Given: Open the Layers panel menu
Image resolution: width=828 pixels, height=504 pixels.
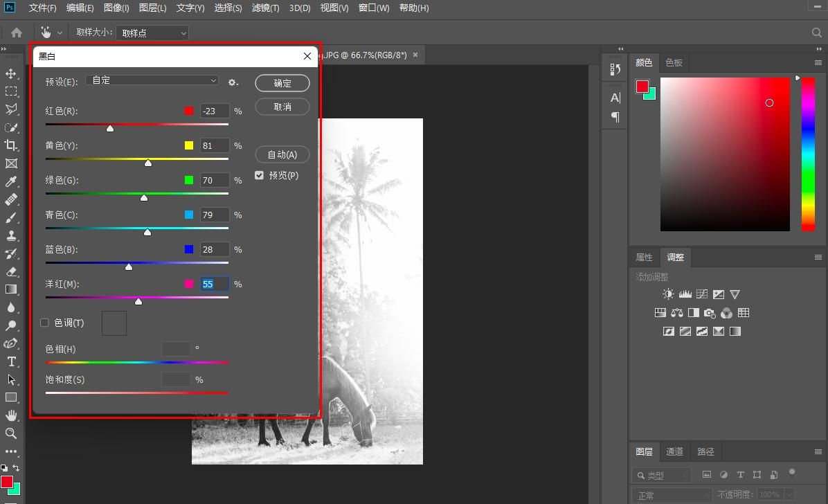Looking at the screenshot, I should click(818, 451).
